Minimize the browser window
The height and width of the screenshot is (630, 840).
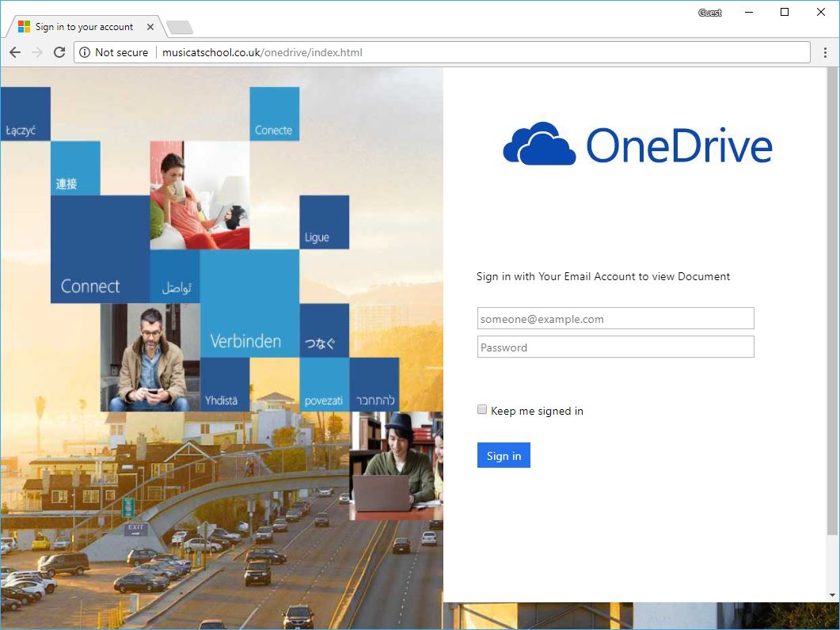pyautogui.click(x=749, y=13)
